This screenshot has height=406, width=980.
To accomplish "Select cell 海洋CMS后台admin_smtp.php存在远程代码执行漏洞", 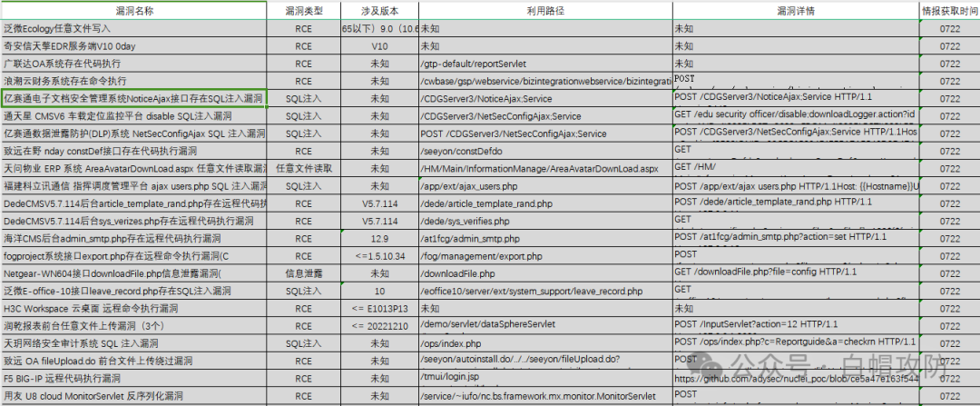I will point(133,239).
